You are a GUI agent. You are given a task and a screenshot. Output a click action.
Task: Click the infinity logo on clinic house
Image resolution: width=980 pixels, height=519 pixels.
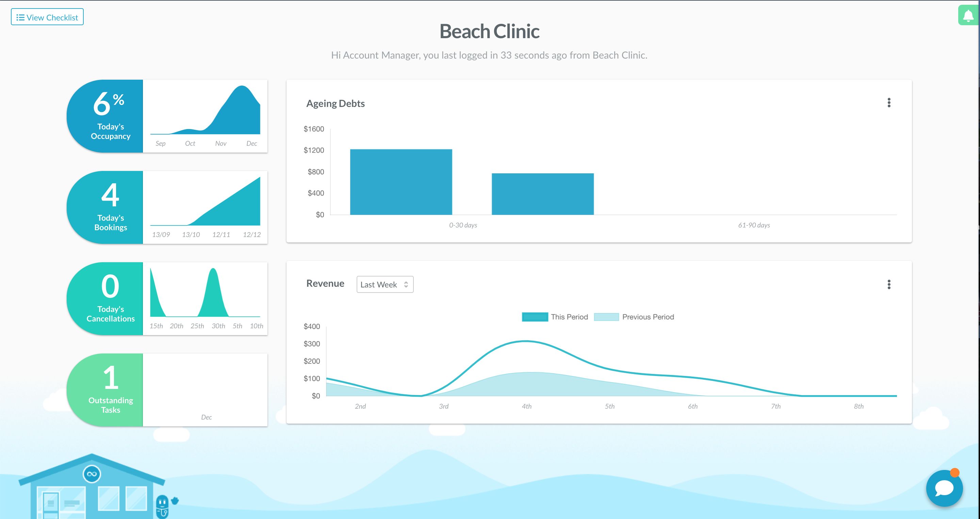click(x=92, y=474)
